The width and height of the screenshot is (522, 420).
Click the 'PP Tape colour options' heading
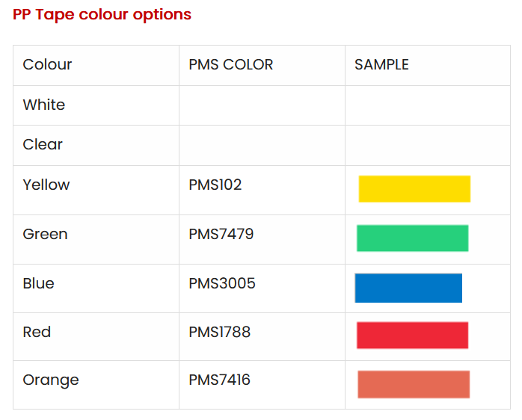(x=102, y=15)
